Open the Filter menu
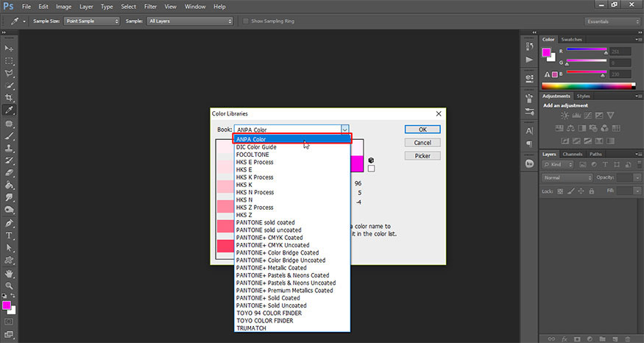The image size is (644, 343). (150, 7)
